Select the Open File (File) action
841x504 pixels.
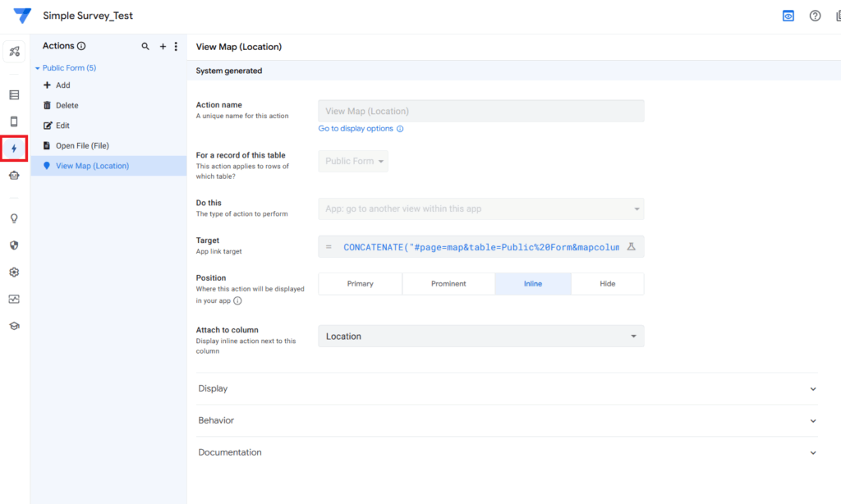[81, 146]
